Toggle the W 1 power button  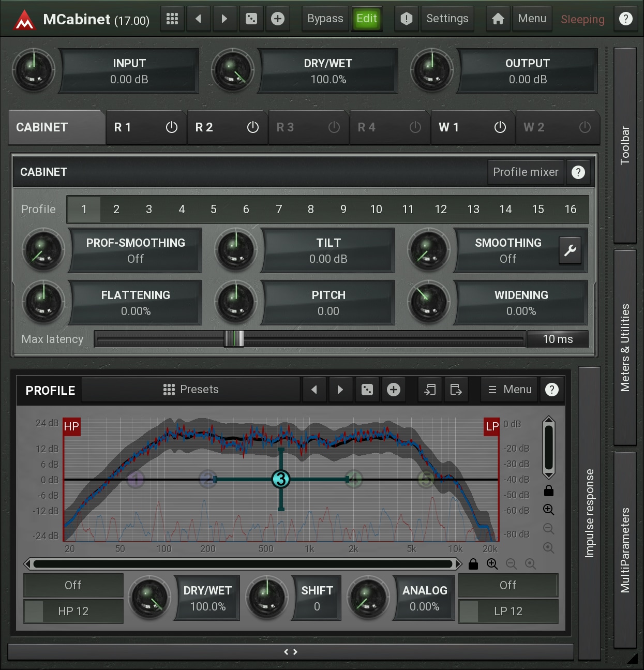pos(500,127)
